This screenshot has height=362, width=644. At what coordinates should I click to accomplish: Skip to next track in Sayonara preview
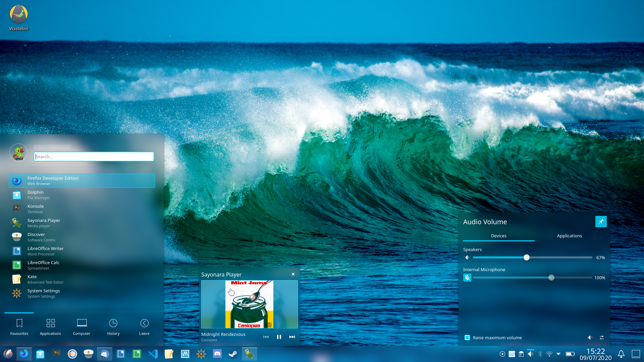tap(292, 337)
